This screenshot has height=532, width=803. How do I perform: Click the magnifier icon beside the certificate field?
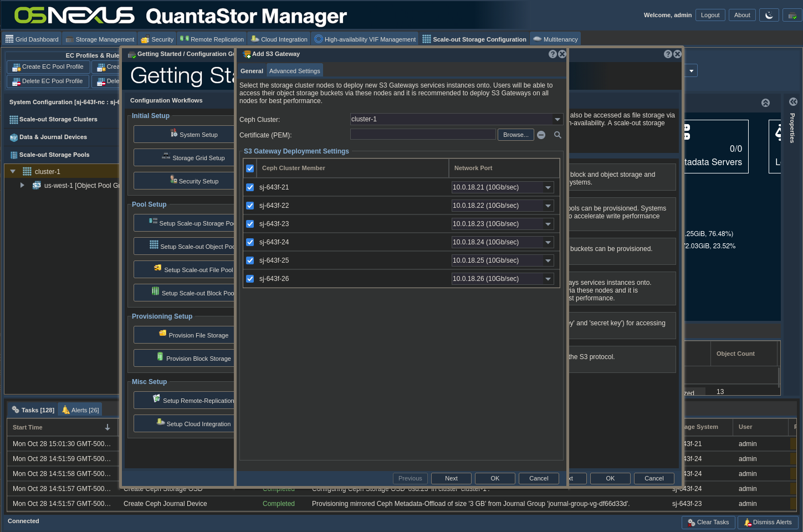558,135
